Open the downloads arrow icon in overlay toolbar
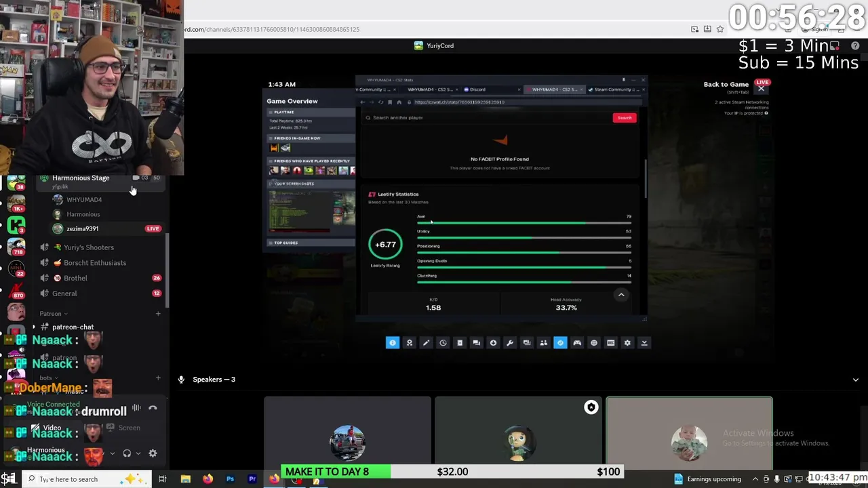The image size is (868, 488). [493, 343]
